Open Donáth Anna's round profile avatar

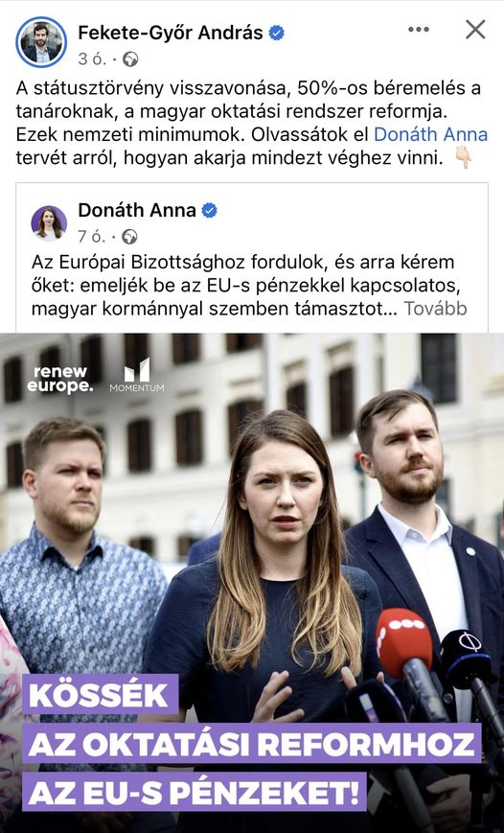(x=49, y=223)
